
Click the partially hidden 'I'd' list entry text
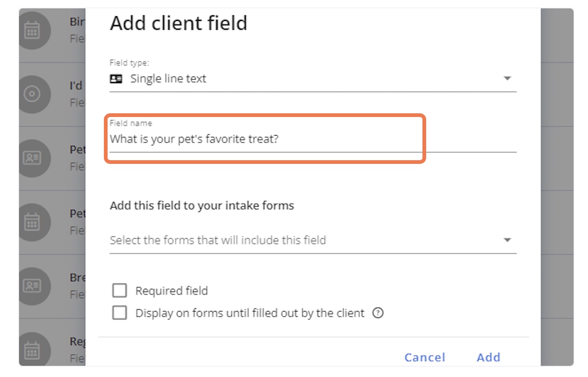pyautogui.click(x=76, y=86)
